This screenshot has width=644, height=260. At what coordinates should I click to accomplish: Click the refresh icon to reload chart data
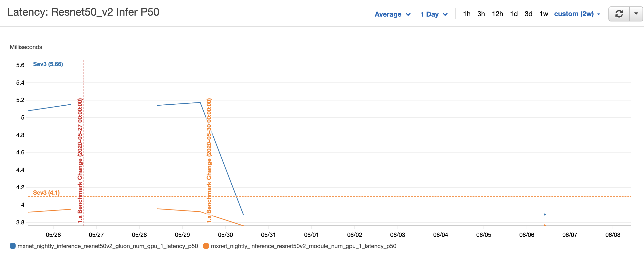619,14
